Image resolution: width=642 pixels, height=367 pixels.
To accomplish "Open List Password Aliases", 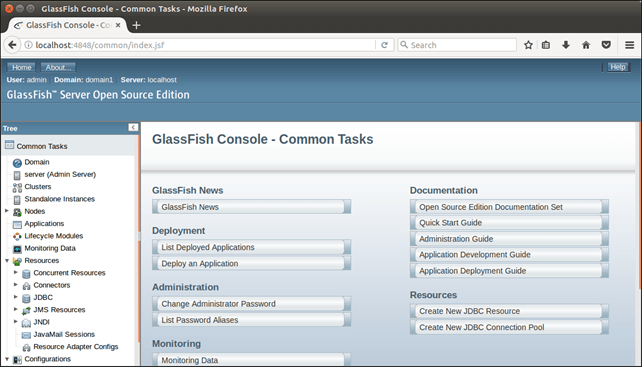I will coord(251,320).
